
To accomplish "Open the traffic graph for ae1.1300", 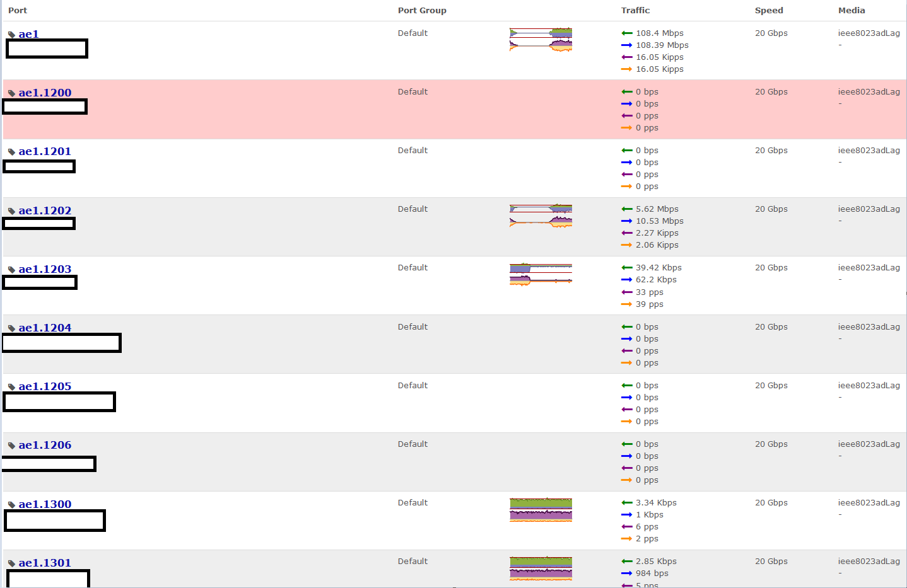I will tap(541, 510).
